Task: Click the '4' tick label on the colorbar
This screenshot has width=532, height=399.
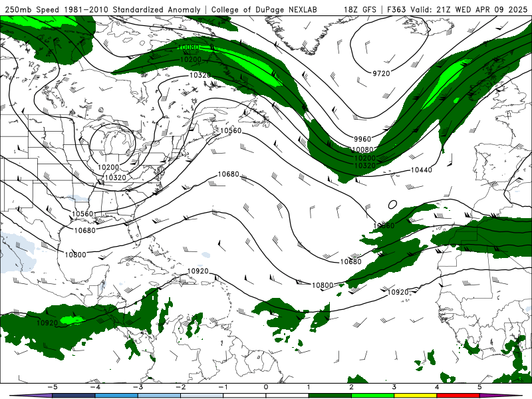Action: 437,387
